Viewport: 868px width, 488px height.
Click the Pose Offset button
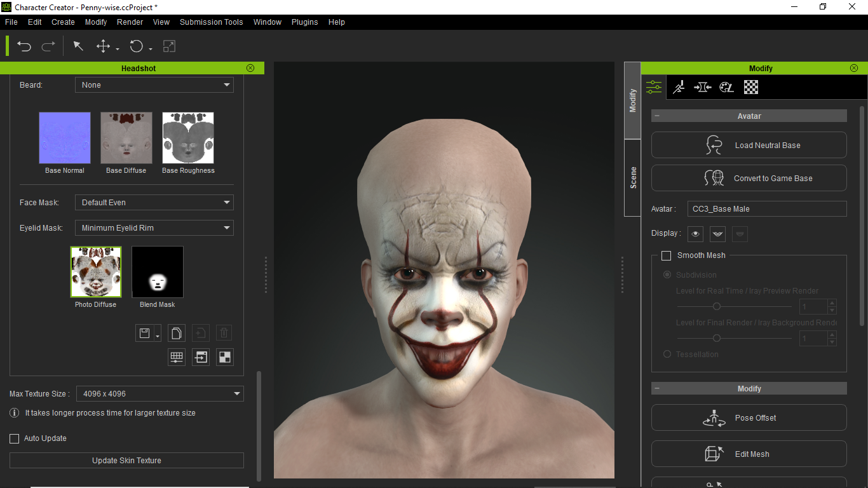pyautogui.click(x=749, y=417)
